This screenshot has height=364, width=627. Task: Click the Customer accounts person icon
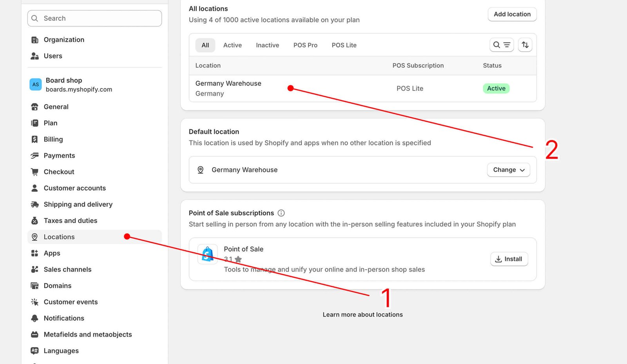point(34,188)
